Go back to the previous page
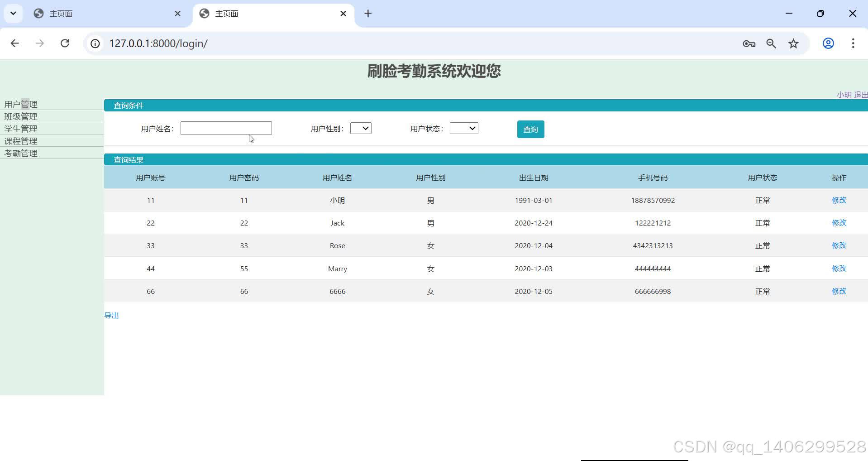This screenshot has height=461, width=868. point(14,43)
